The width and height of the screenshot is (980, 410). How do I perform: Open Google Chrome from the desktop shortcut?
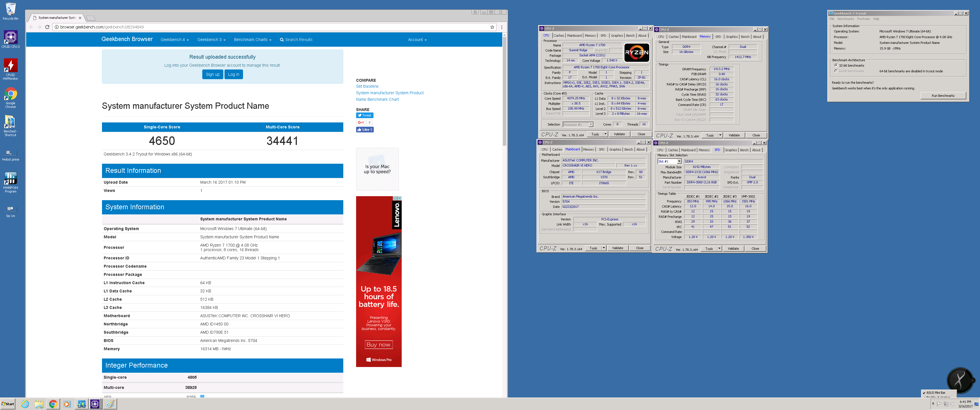(x=11, y=98)
